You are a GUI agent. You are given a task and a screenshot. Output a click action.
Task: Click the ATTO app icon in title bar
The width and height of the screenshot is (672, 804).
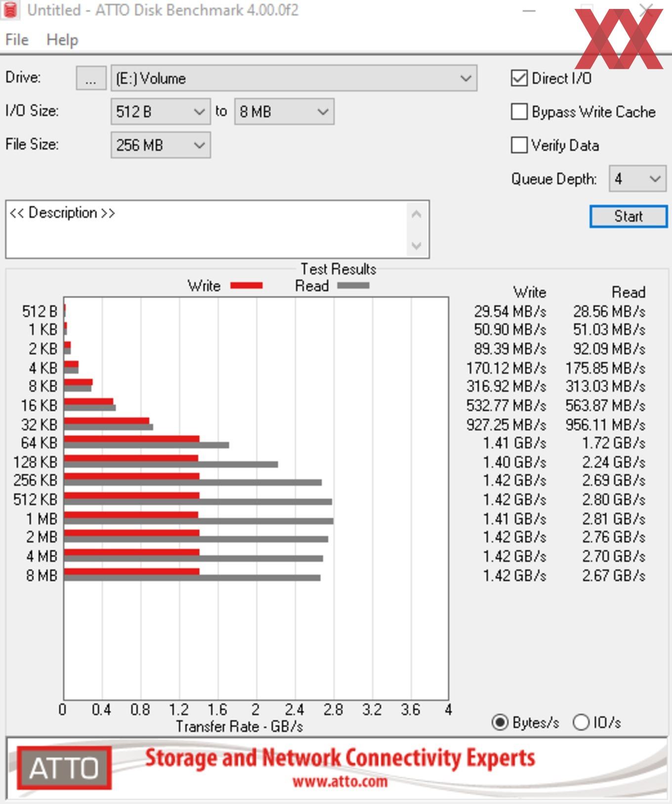point(10,10)
